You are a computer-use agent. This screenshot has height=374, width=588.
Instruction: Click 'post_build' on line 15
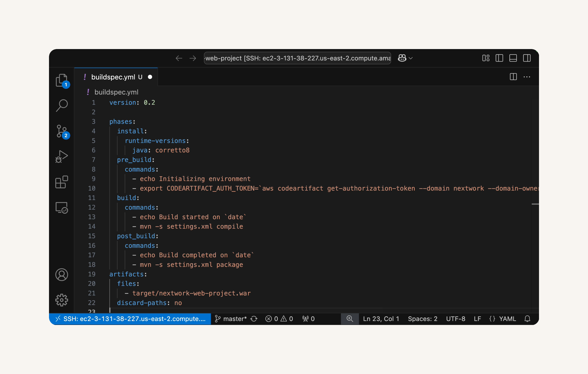click(x=136, y=236)
